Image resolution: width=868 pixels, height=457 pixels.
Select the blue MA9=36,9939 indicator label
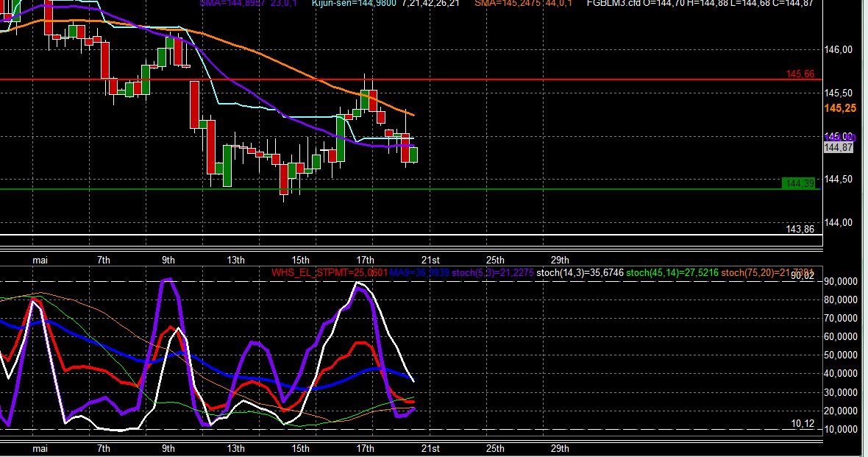tap(419, 272)
